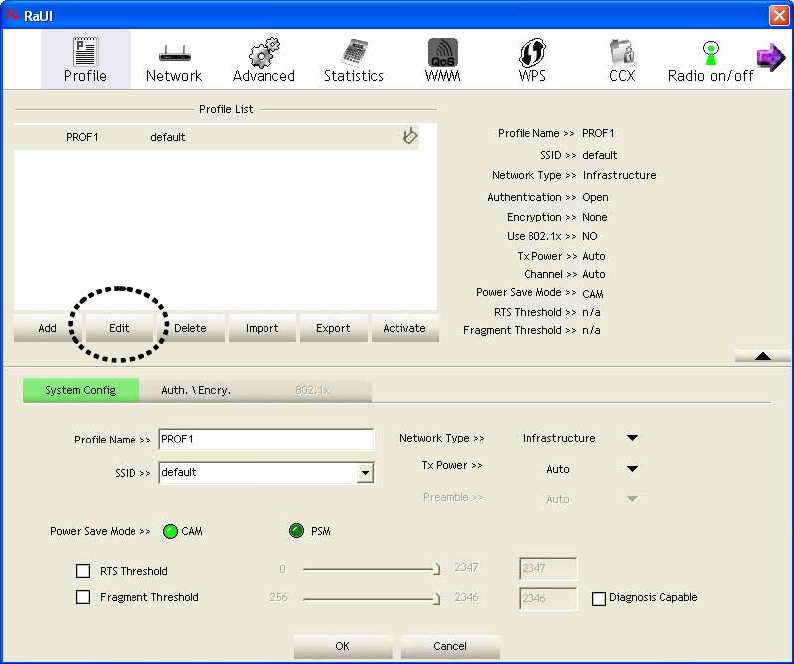
Task: Click the PROF1 profile status icon
Action: [x=410, y=136]
